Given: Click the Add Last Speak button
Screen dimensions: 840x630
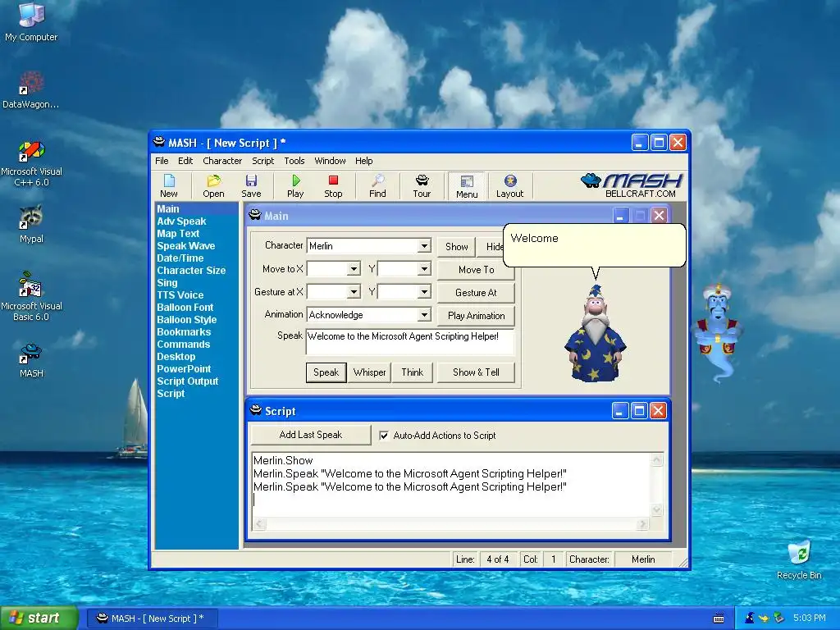Looking at the screenshot, I should click(311, 435).
